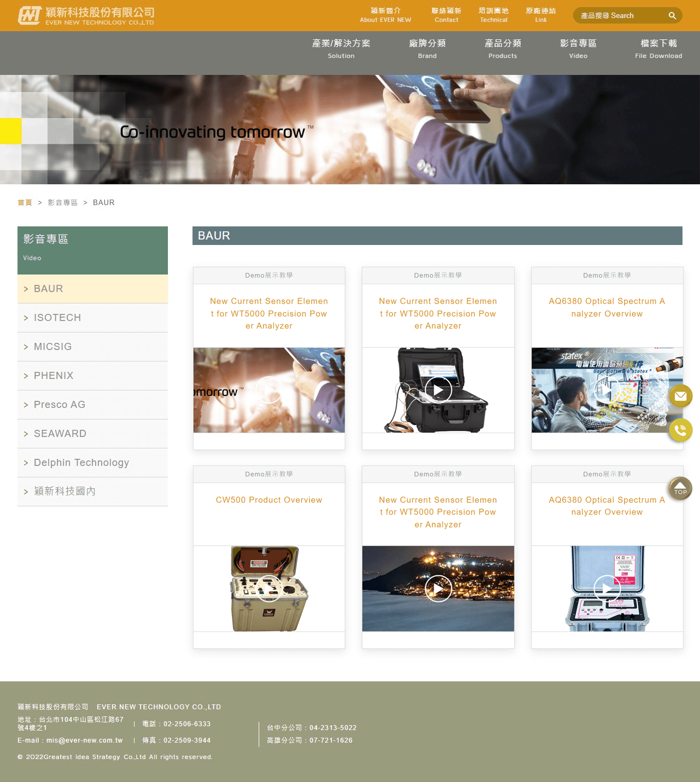Select 穎新科技國內 in the sidebar
This screenshot has width=700, height=782.
(x=92, y=492)
